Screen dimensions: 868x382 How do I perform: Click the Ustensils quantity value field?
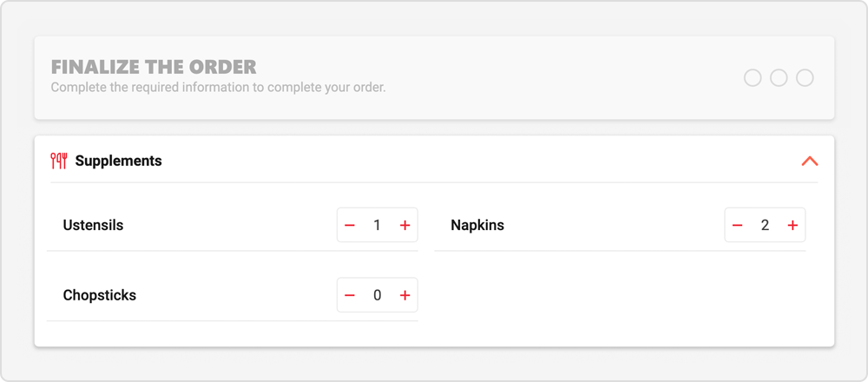point(377,226)
